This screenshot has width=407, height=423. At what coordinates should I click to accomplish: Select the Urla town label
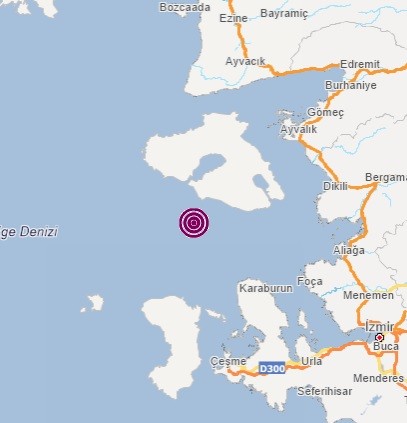click(x=311, y=361)
